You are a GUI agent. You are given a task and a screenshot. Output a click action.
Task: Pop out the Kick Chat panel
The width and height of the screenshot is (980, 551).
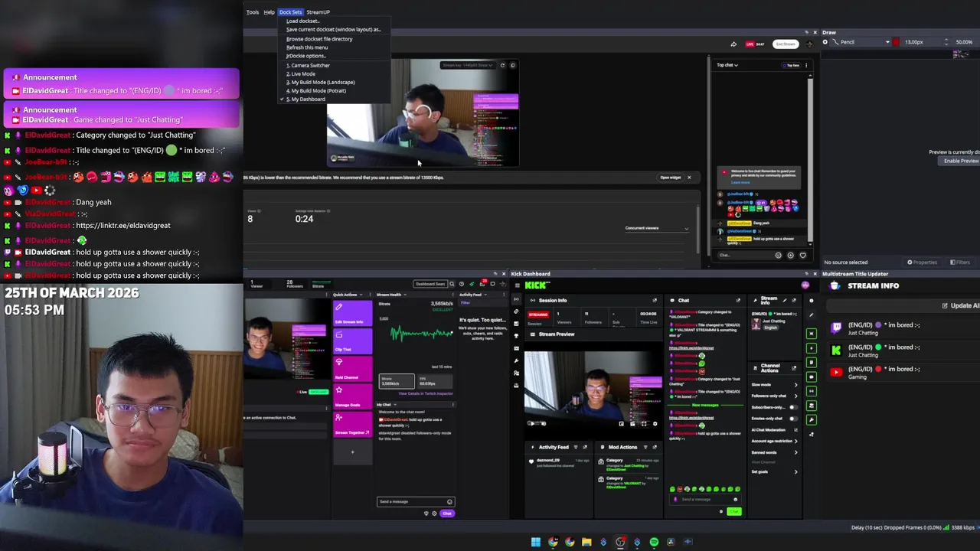coord(738,300)
